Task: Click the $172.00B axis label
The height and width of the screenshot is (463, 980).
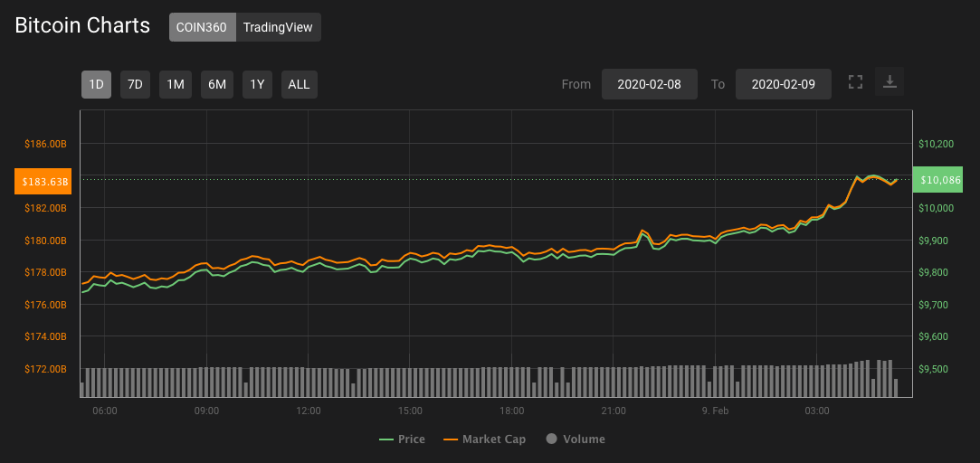Action: (45, 369)
